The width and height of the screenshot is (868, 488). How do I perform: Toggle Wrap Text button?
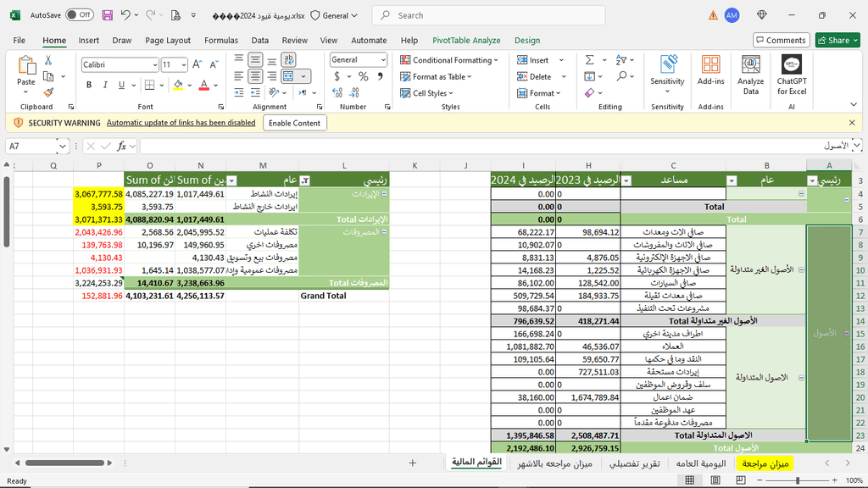pos(288,59)
